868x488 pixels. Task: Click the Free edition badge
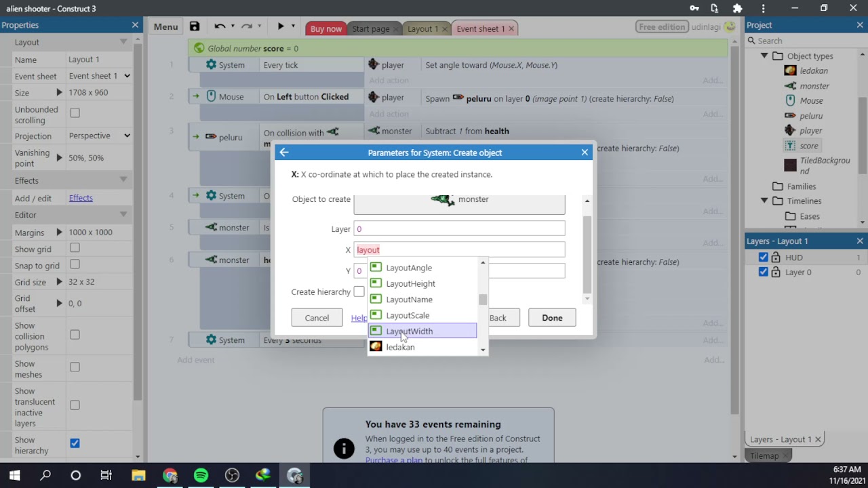pyautogui.click(x=662, y=27)
